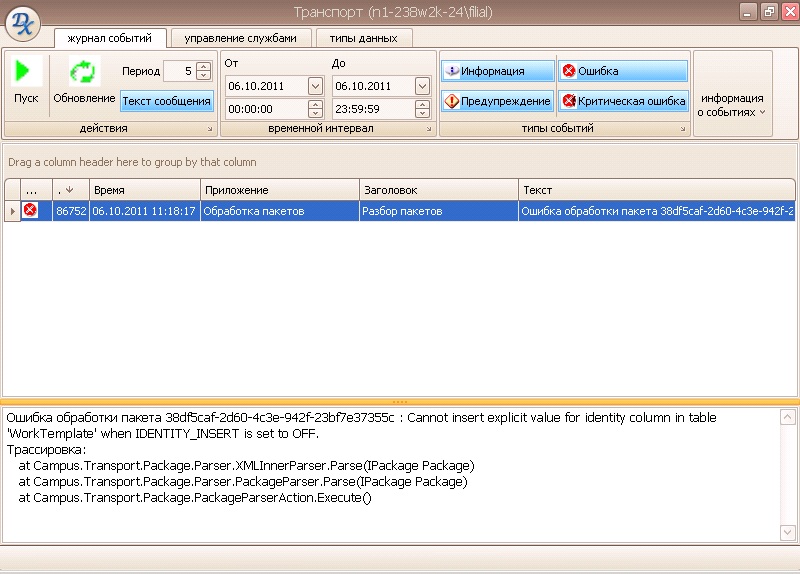Increase the 23:59:59 end time

click(422, 104)
